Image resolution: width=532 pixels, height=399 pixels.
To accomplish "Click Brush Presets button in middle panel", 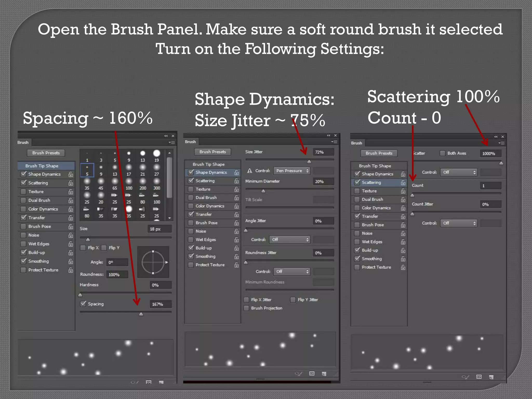I will [213, 152].
